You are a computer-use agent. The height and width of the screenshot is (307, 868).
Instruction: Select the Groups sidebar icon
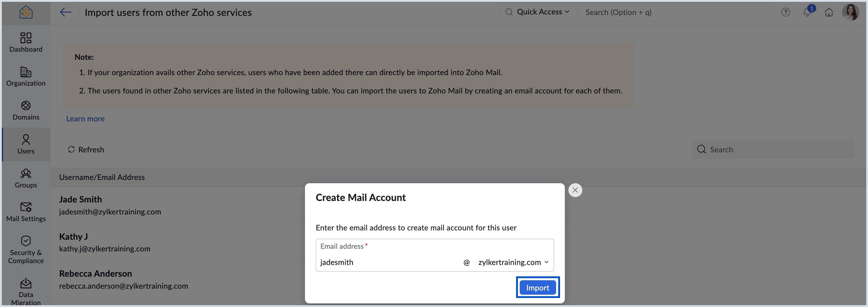point(26,178)
